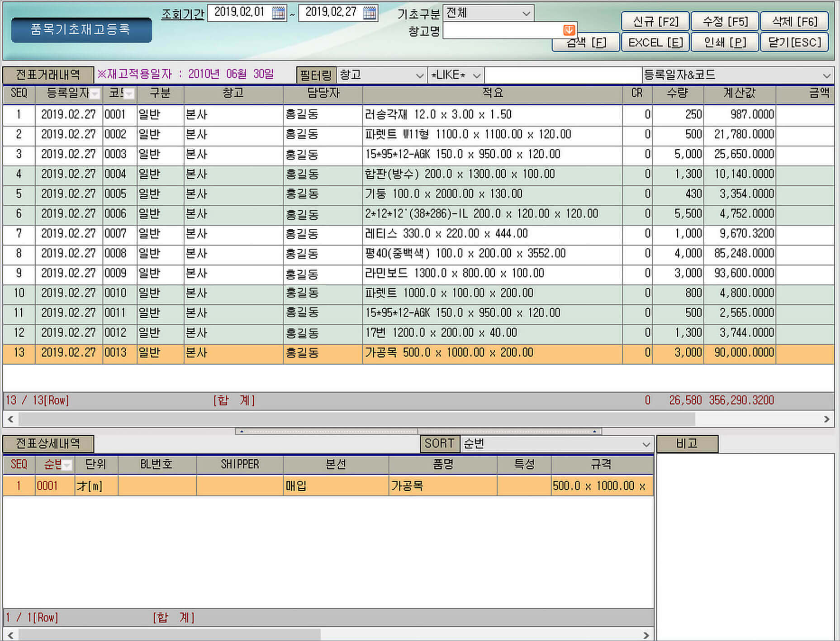Open the 순번 column filter arrow
This screenshot has width=840, height=641.
[x=67, y=465]
